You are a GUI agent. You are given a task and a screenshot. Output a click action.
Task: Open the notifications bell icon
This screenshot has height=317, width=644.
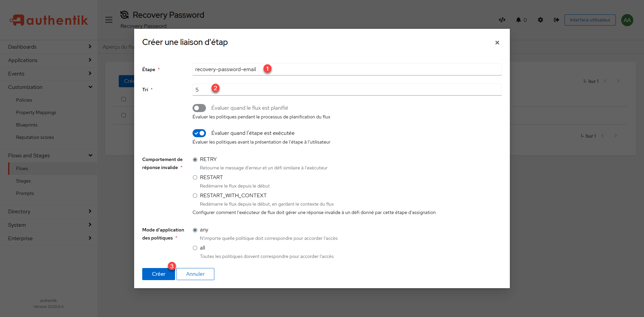point(519,20)
